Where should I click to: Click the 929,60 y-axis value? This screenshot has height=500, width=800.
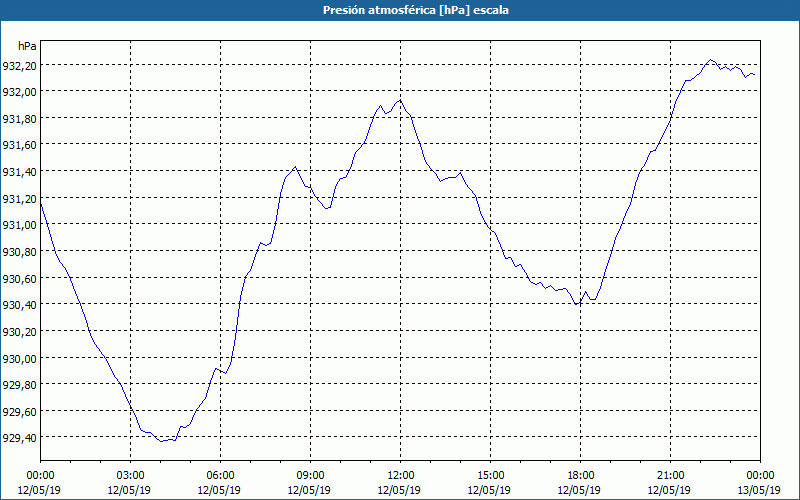(19, 412)
